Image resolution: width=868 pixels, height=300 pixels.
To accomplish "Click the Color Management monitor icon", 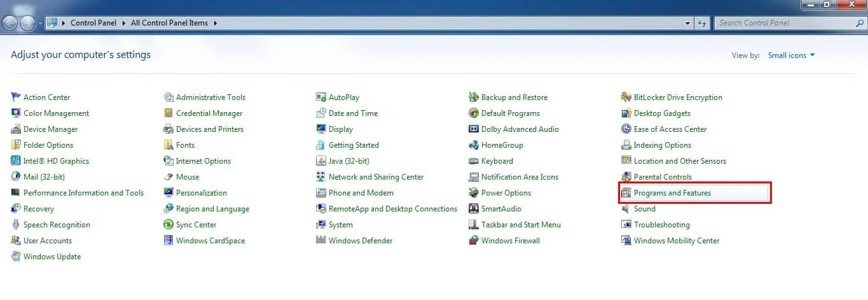I will [x=16, y=113].
